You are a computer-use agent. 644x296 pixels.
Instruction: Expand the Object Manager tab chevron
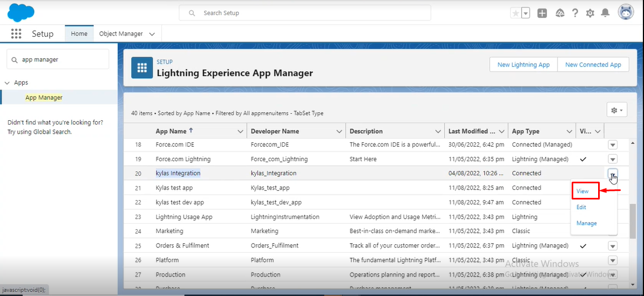pos(152,34)
